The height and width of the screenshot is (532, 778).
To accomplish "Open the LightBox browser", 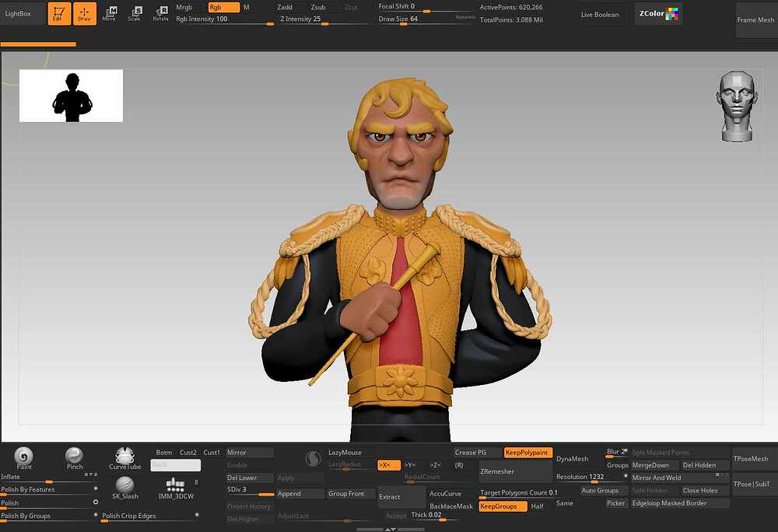I will pos(18,14).
